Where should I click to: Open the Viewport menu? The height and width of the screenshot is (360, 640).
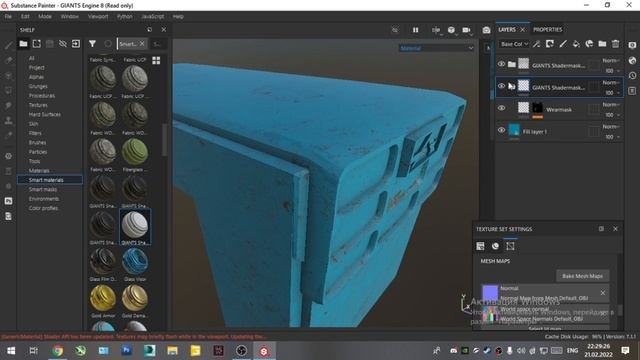pos(98,16)
